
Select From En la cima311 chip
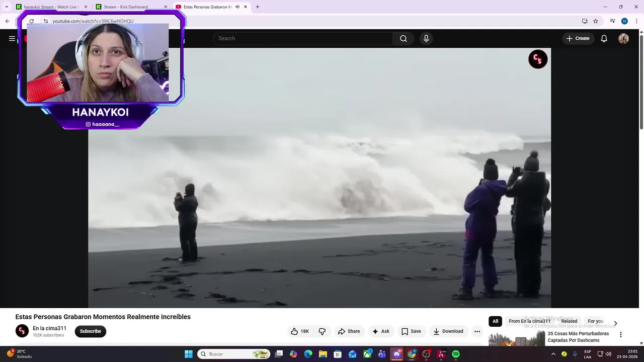click(x=529, y=321)
